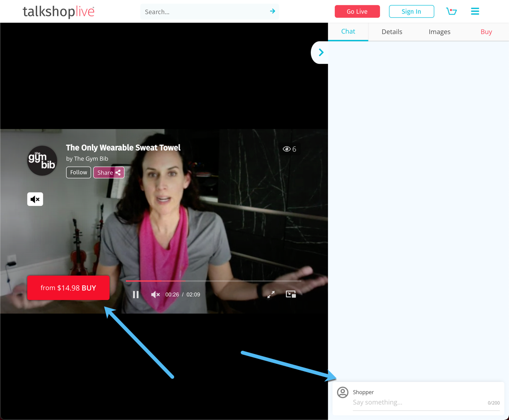Open the cart icon in the header
Screen dimensions: 509x420
(452, 11)
